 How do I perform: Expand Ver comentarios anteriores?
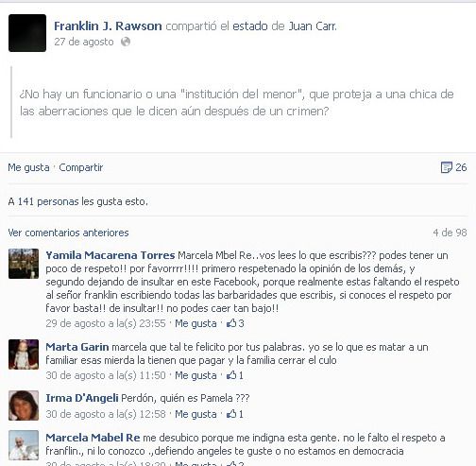[x=68, y=233]
